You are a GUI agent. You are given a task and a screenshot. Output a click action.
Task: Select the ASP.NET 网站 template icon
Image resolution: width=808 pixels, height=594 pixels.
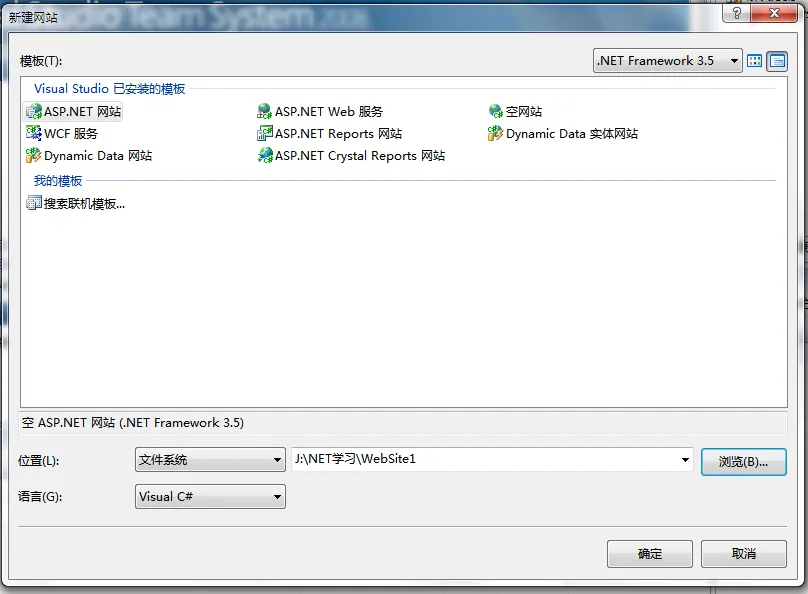coord(33,111)
